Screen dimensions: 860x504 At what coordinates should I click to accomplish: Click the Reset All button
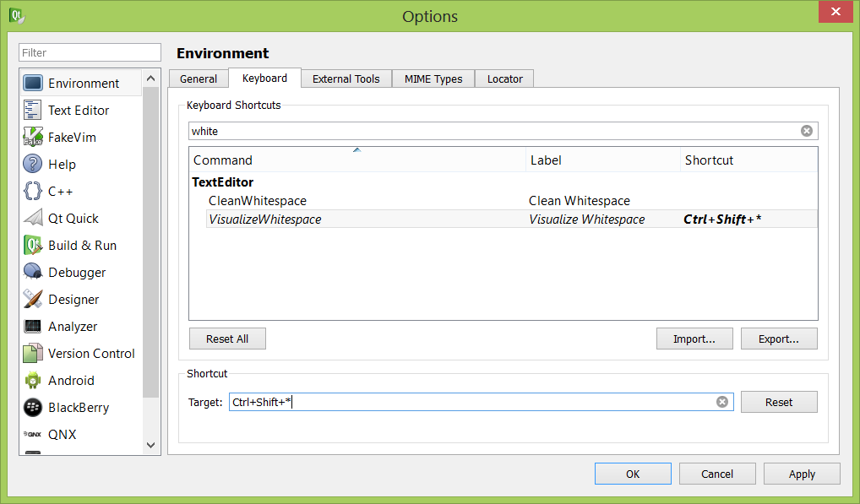point(227,339)
